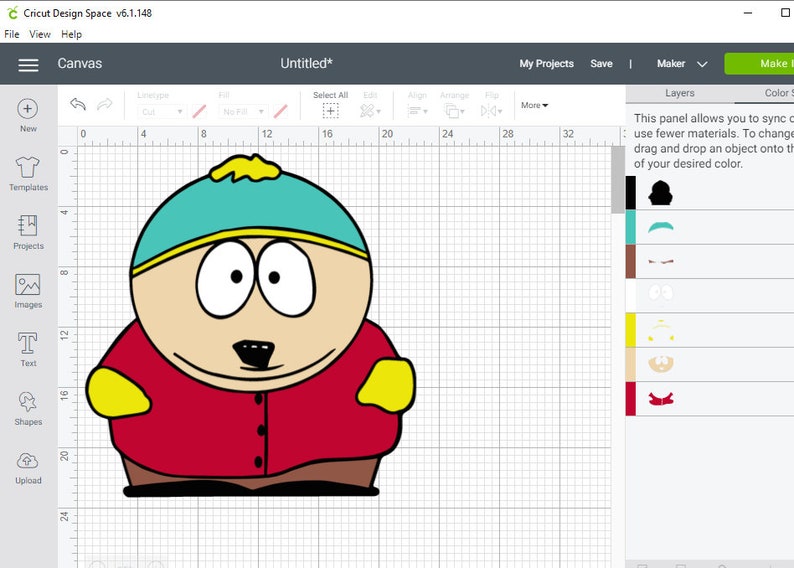Click the yellow color bar in Color Sync
794x568 pixels.
pos(630,330)
